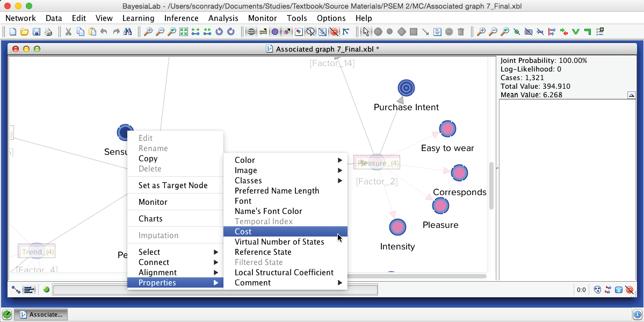Select the Intensity node circle
The height and width of the screenshot is (322, 644).
[397, 227]
